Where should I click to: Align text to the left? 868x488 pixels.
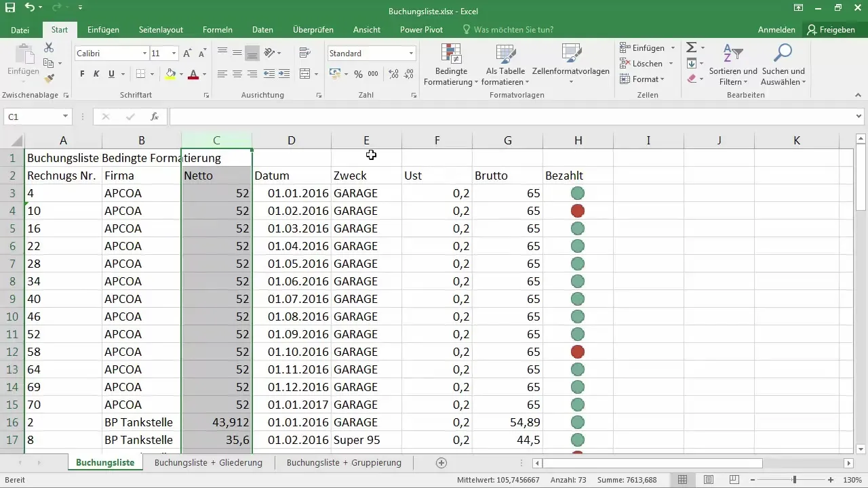[x=222, y=74]
